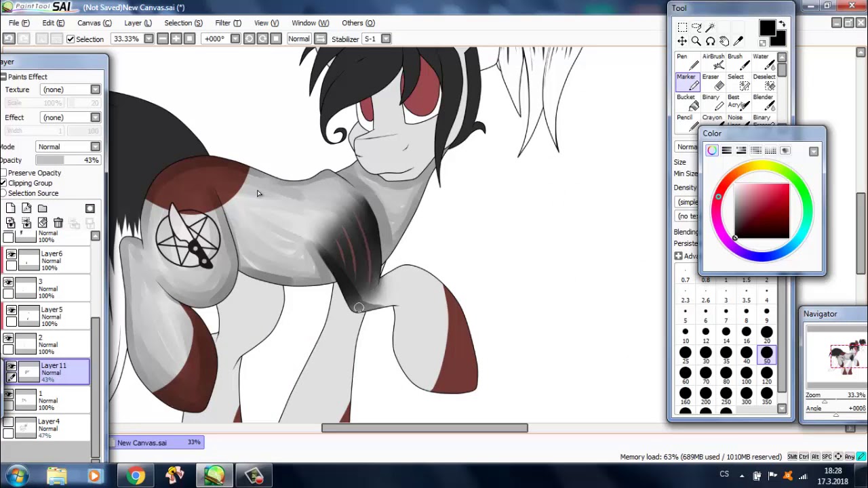
Task: Click the Normal view mode button
Action: [x=298, y=39]
